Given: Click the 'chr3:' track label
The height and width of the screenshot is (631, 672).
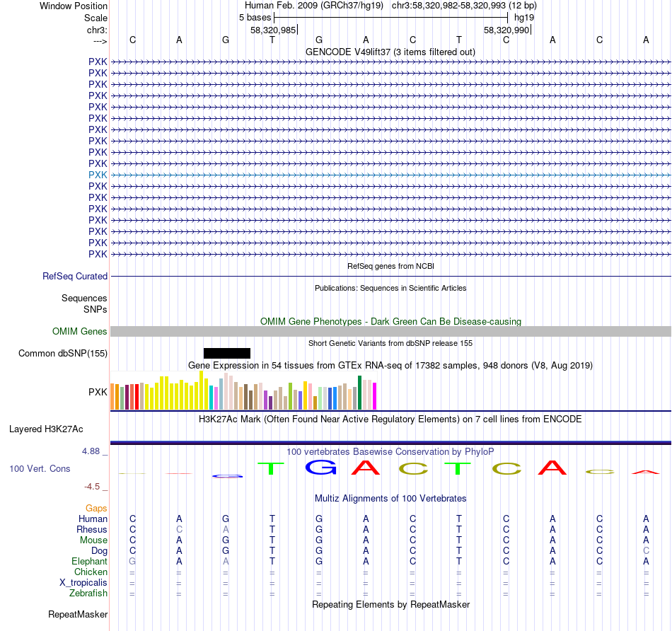Looking at the screenshot, I should [97, 30].
